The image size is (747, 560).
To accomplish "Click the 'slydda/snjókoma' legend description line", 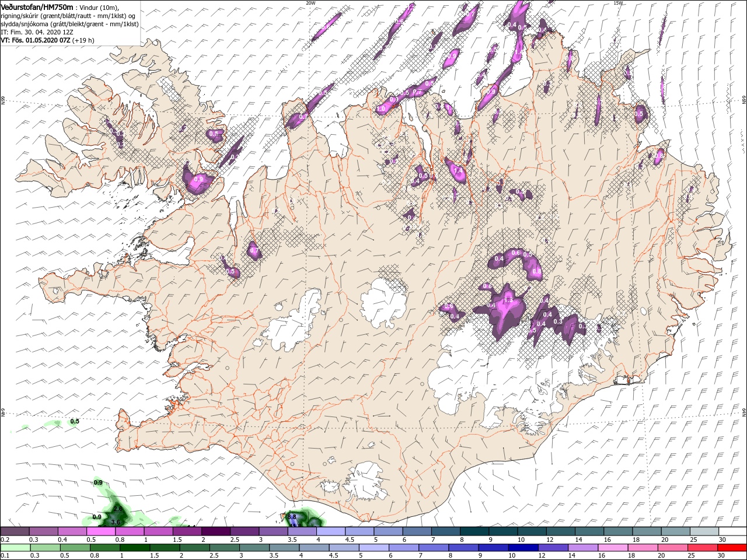I will click(x=69, y=24).
